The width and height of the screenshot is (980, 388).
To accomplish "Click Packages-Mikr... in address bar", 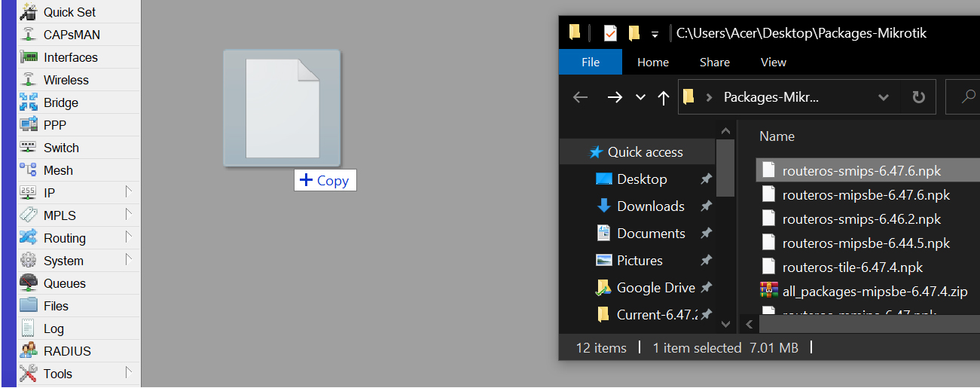I will (771, 97).
